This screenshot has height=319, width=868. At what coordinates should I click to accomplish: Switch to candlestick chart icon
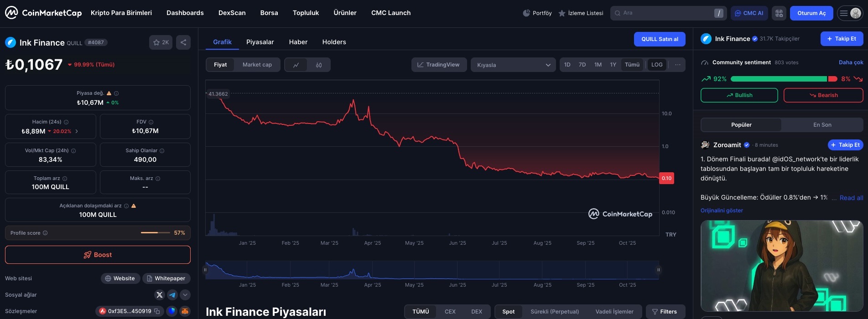(x=319, y=65)
